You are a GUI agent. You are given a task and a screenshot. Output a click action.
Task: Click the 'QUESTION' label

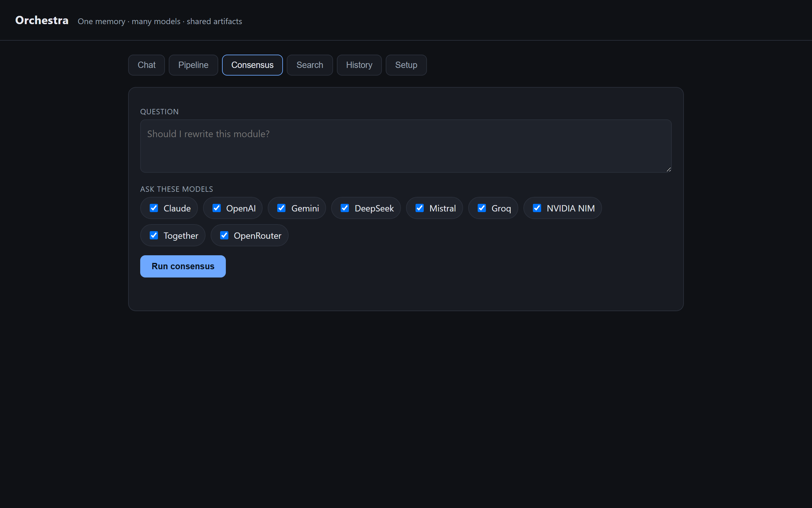(159, 111)
